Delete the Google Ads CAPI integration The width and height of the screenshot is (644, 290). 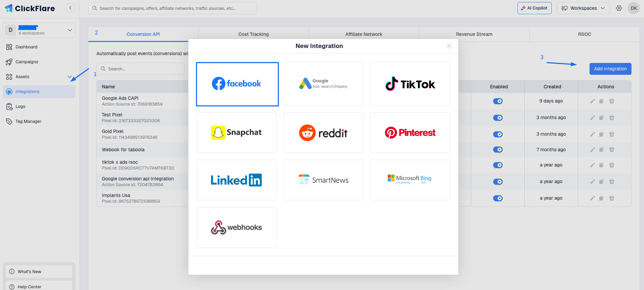(612, 101)
